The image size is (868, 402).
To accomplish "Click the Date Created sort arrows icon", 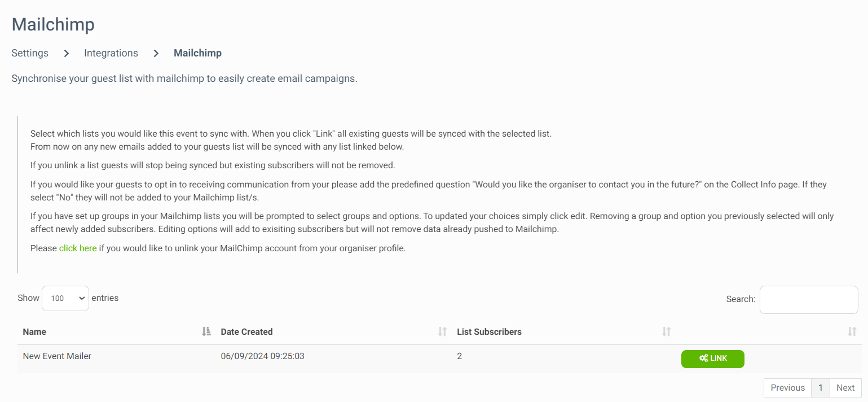I will click(x=443, y=331).
